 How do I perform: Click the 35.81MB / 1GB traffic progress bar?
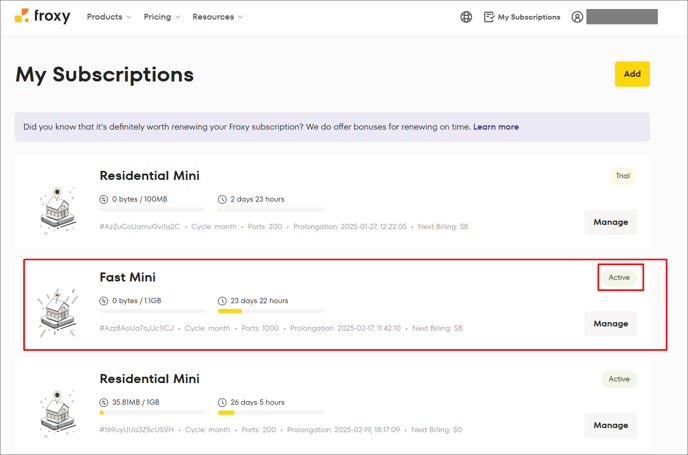point(152,412)
